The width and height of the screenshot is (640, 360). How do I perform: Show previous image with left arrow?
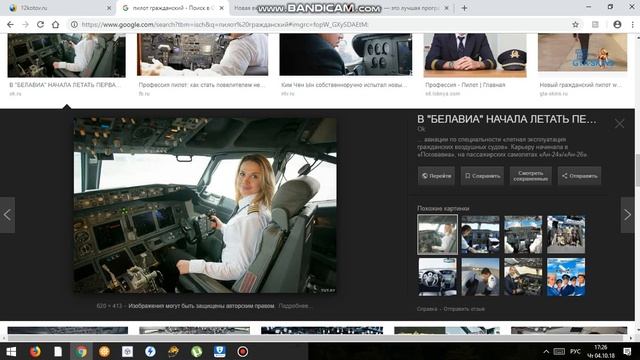[x=7, y=215]
